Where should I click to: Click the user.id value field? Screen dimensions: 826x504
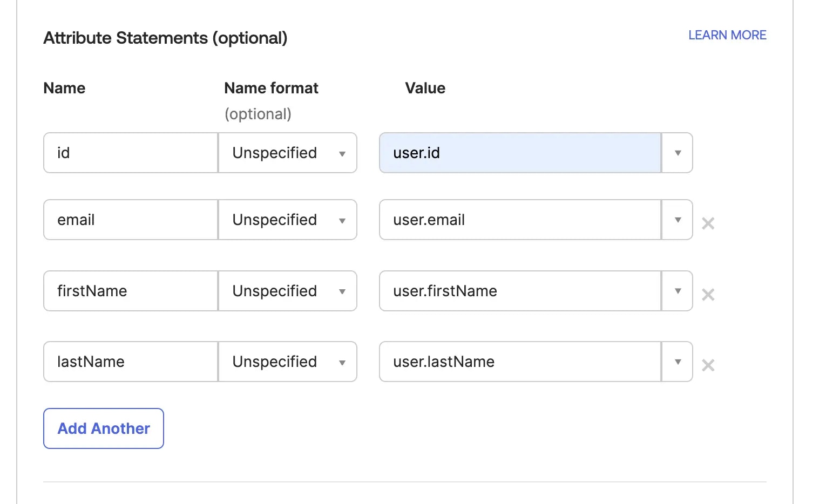(x=520, y=153)
